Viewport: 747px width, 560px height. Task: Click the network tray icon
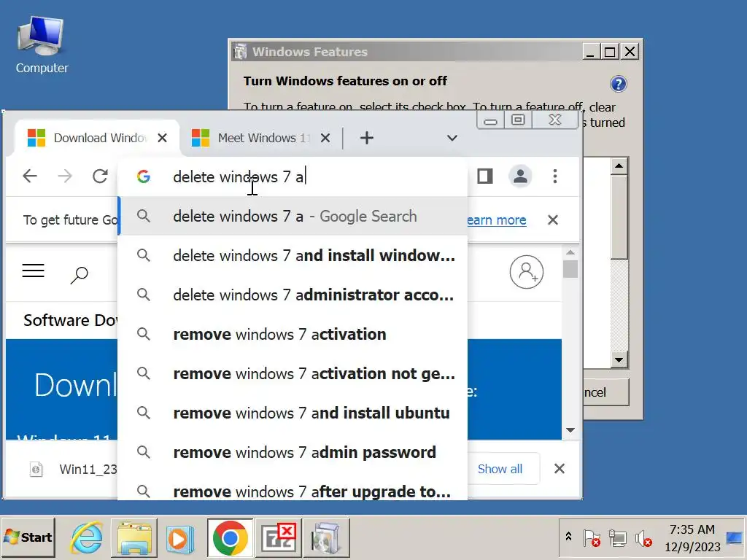[x=618, y=539]
